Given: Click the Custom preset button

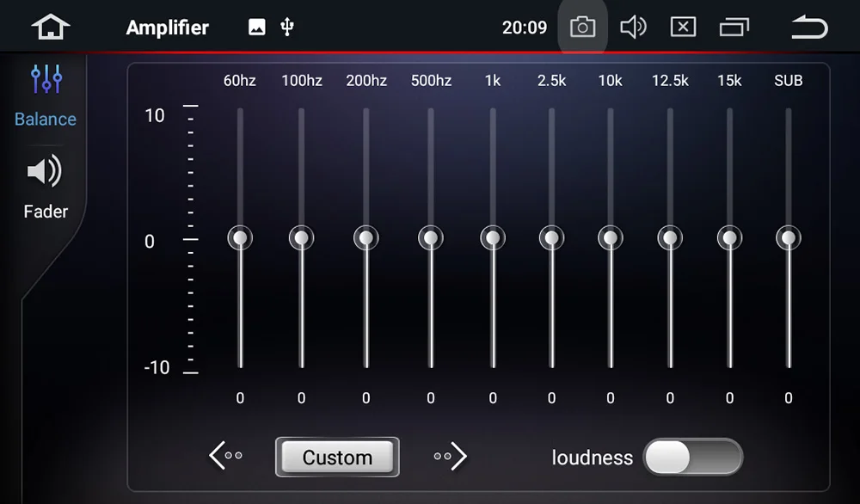Looking at the screenshot, I should 337,457.
